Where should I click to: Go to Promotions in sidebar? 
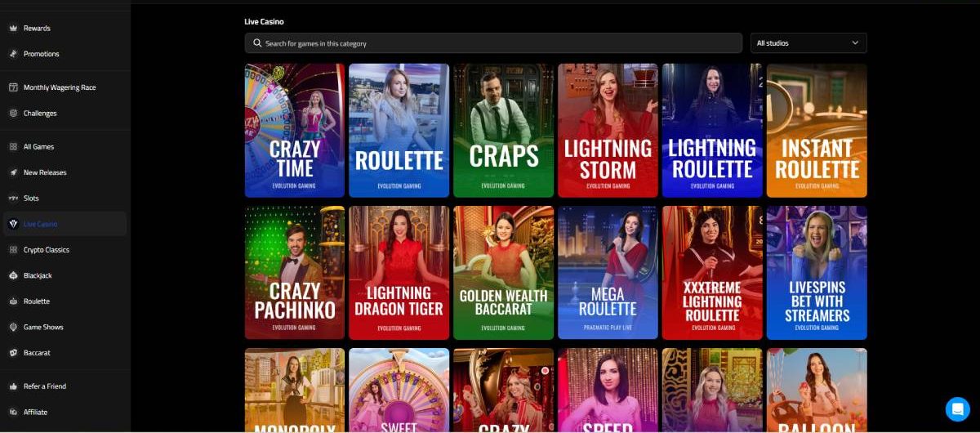click(42, 54)
